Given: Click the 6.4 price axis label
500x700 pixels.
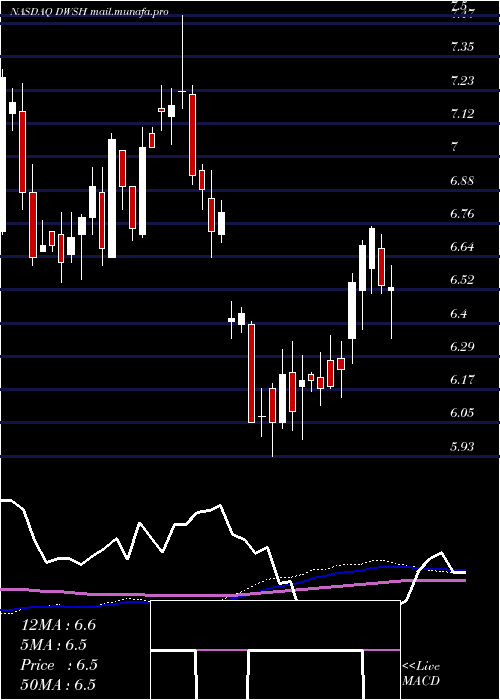Looking at the screenshot, I should click(459, 313).
